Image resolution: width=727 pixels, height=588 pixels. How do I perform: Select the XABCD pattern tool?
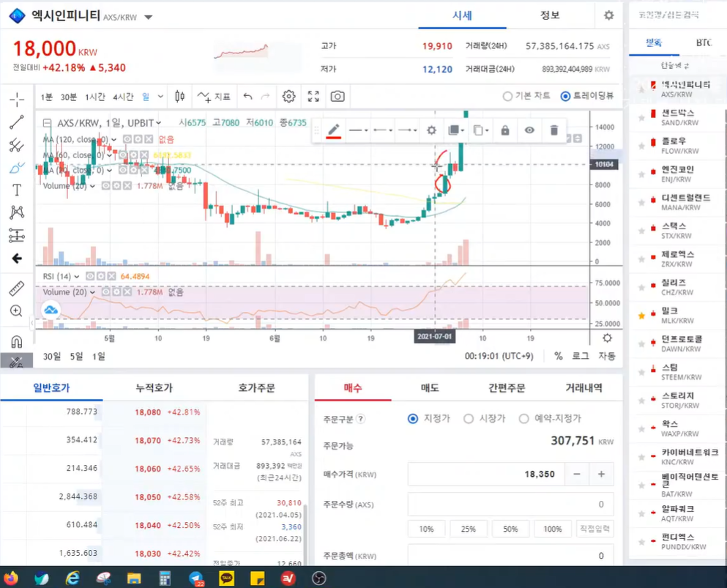[17, 212]
